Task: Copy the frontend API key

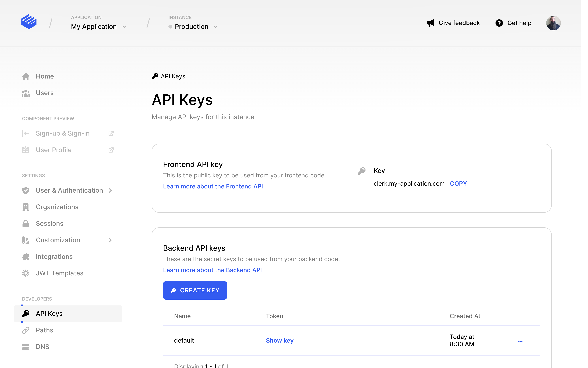Action: coord(458,184)
